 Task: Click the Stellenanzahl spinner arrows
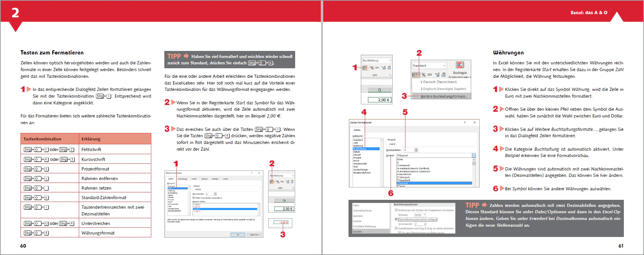pos(425,224)
